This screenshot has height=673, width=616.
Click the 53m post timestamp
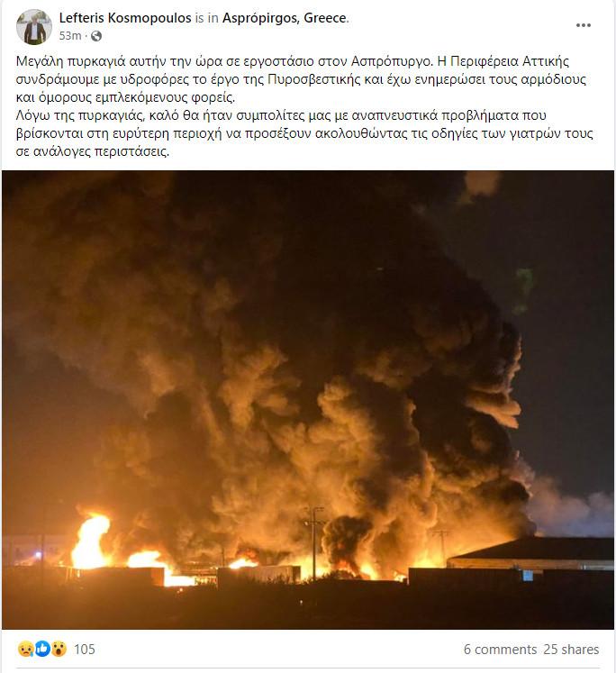coord(70,36)
